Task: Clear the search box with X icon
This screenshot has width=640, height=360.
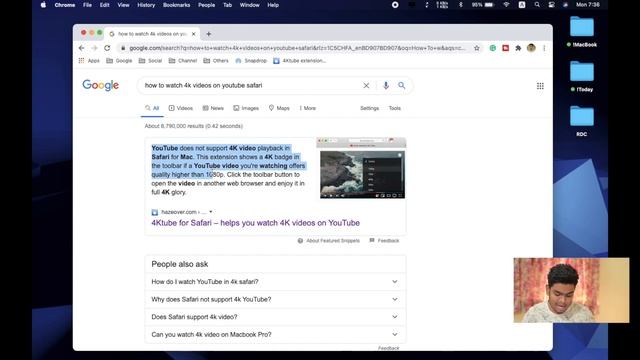Action: pyautogui.click(x=366, y=85)
